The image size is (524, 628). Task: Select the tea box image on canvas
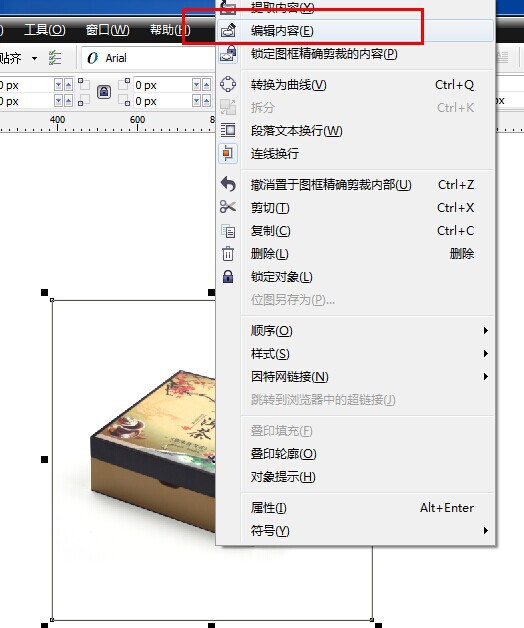click(x=153, y=449)
